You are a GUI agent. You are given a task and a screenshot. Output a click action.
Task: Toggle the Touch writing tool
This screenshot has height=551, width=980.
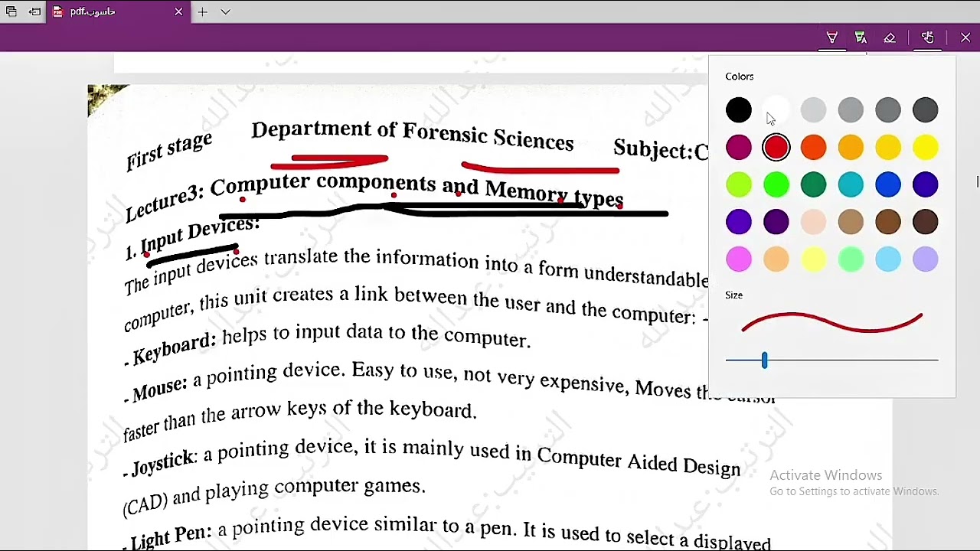[x=927, y=37]
